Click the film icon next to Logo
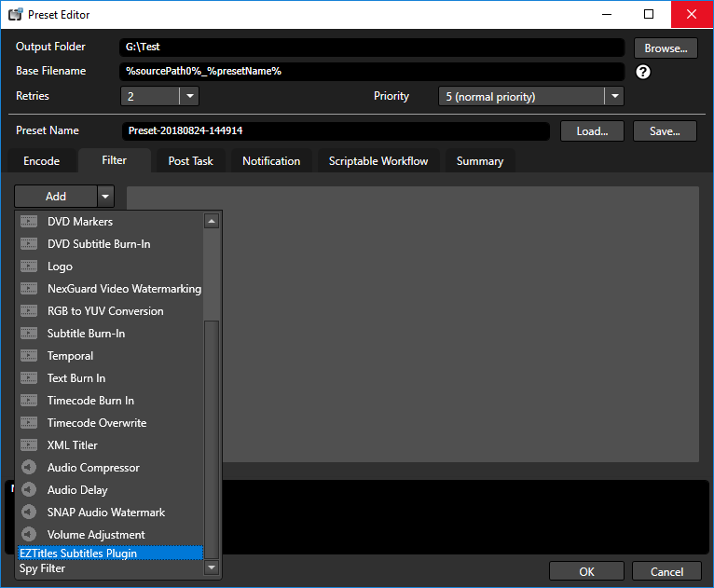The width and height of the screenshot is (714, 588). tap(29, 267)
